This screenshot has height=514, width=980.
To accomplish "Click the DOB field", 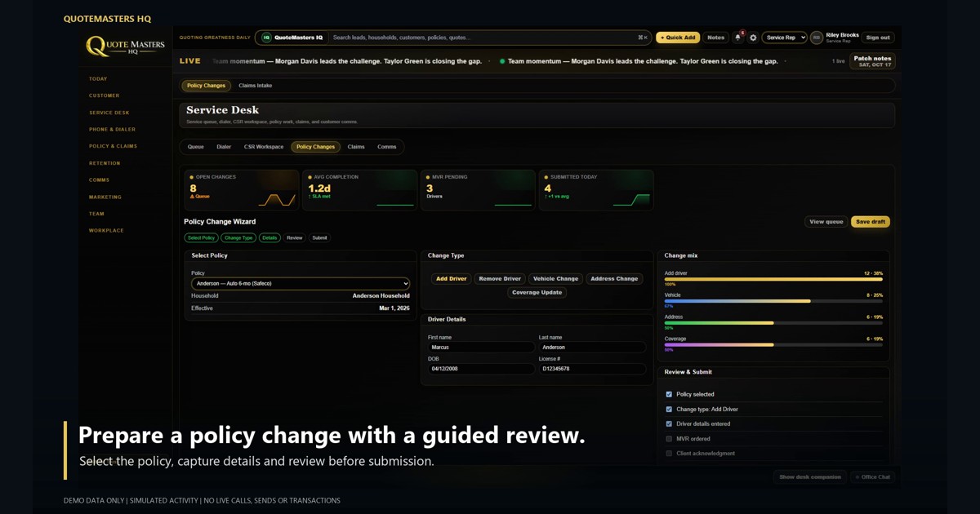I will [481, 369].
